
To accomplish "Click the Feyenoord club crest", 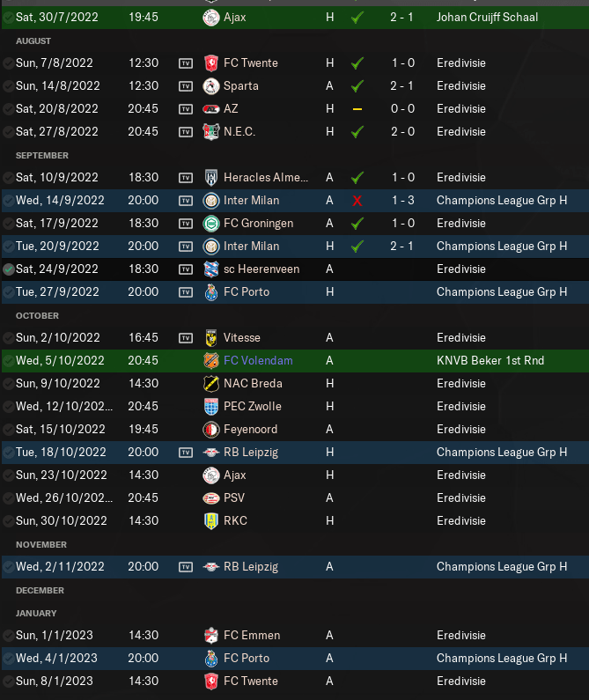I will pos(210,430).
